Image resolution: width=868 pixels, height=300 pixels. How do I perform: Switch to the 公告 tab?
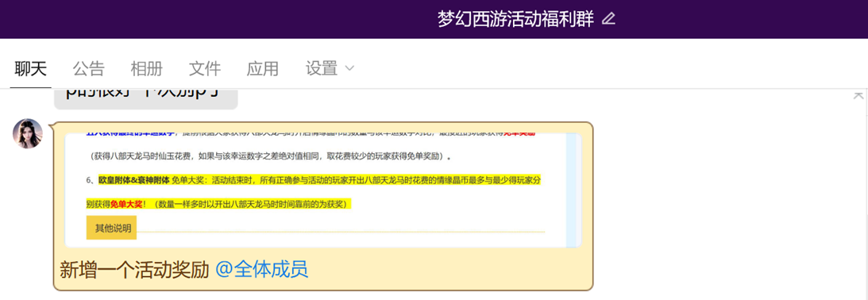(x=89, y=68)
